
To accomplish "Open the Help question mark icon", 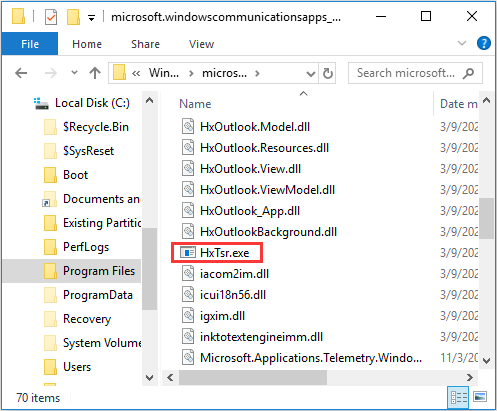I will [x=484, y=43].
